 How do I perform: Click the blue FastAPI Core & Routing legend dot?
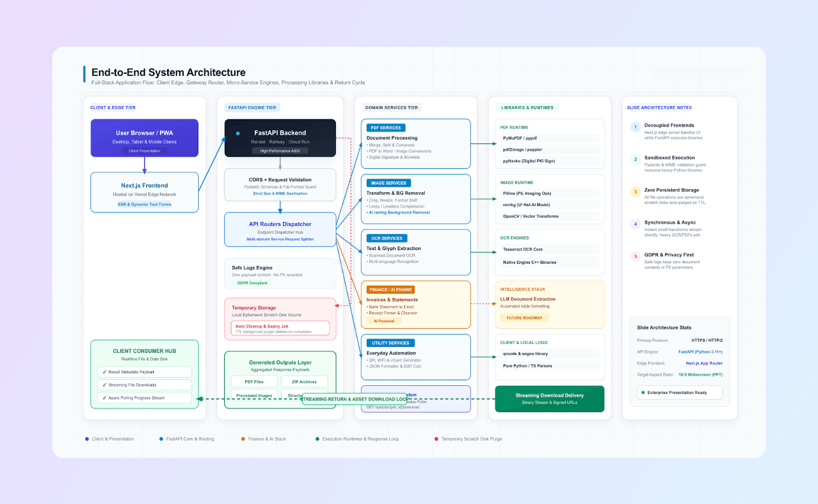[x=161, y=439]
